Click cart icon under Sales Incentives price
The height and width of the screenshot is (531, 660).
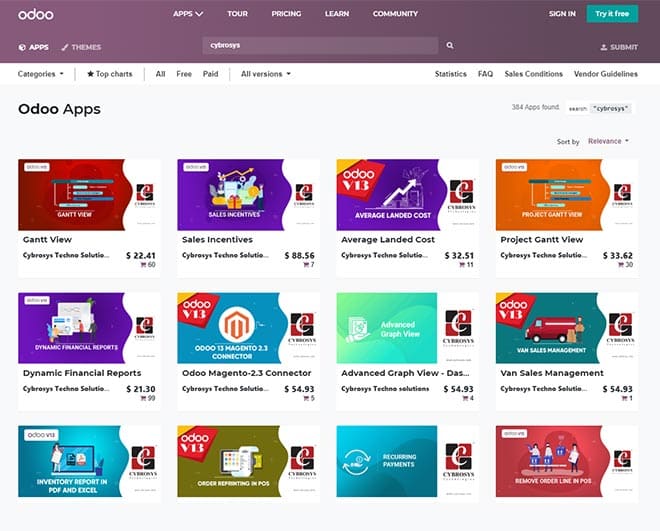(x=304, y=265)
